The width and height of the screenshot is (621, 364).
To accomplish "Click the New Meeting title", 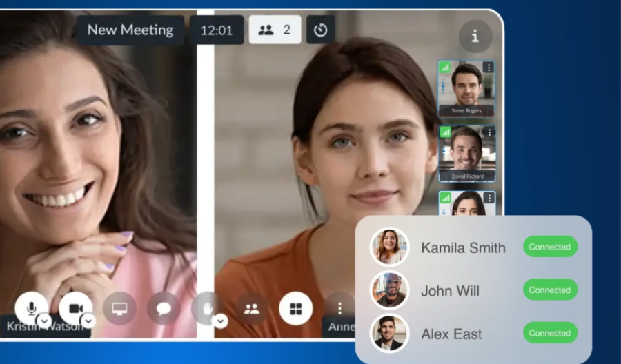I will click(130, 30).
